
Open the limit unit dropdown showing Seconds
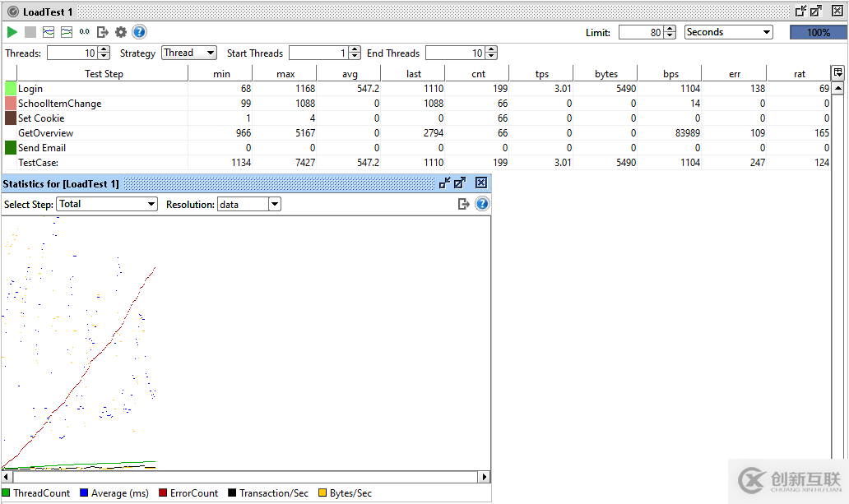pos(728,32)
